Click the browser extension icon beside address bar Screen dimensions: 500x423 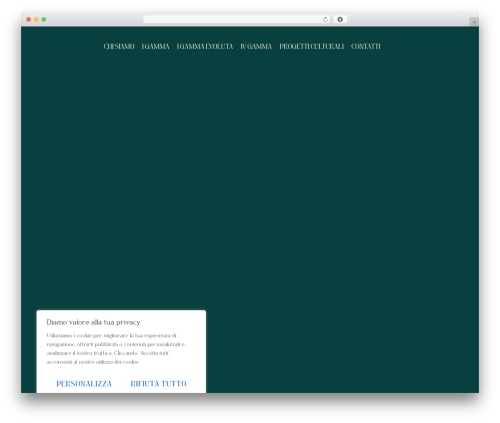(x=340, y=19)
